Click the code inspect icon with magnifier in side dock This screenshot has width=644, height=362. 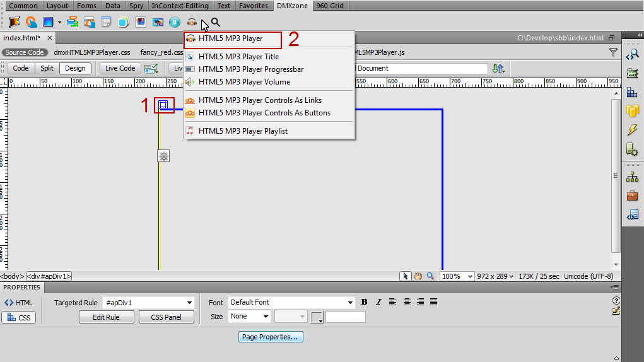[x=633, y=54]
